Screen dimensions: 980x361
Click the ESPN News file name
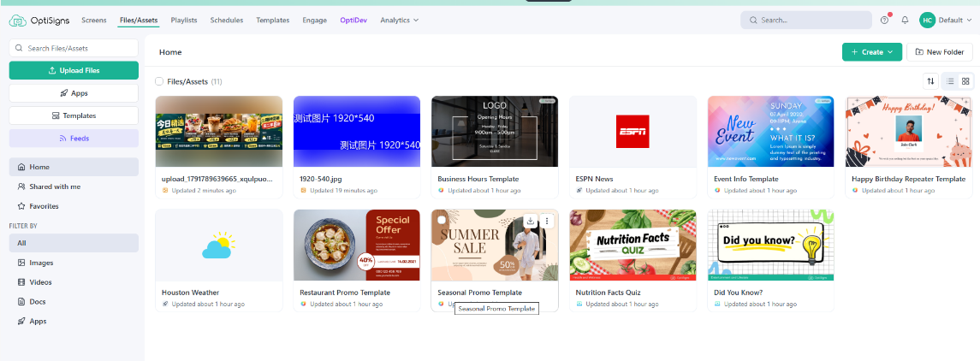coord(594,179)
